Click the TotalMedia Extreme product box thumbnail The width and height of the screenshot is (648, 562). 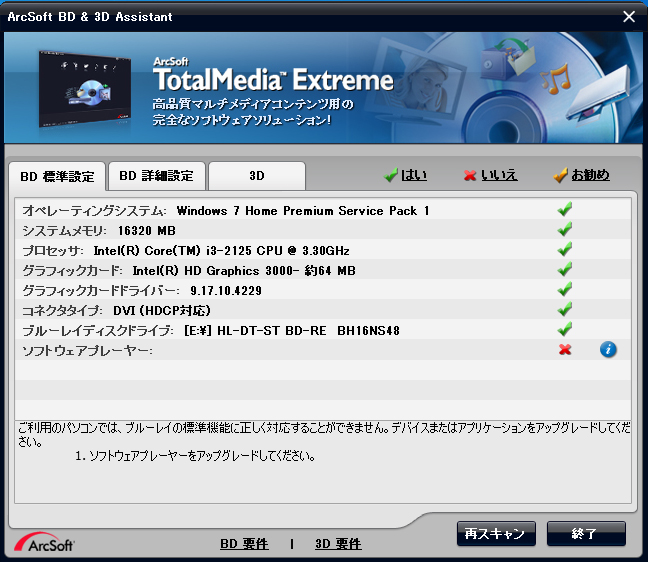85,89
